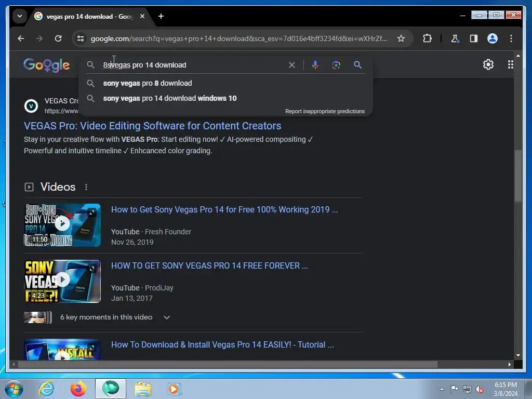Open site information icon in address bar
Image resolution: width=532 pixels, height=399 pixels.
click(81, 38)
